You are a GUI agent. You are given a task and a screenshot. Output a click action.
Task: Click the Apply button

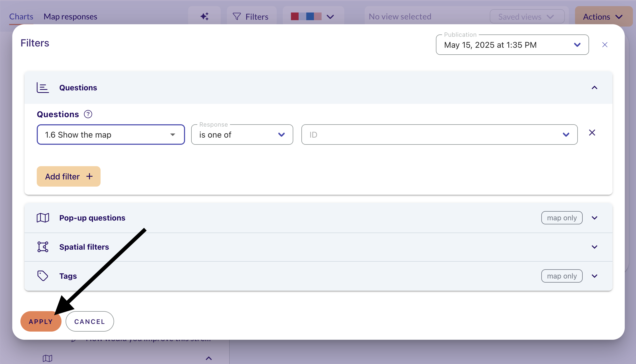pyautogui.click(x=41, y=321)
